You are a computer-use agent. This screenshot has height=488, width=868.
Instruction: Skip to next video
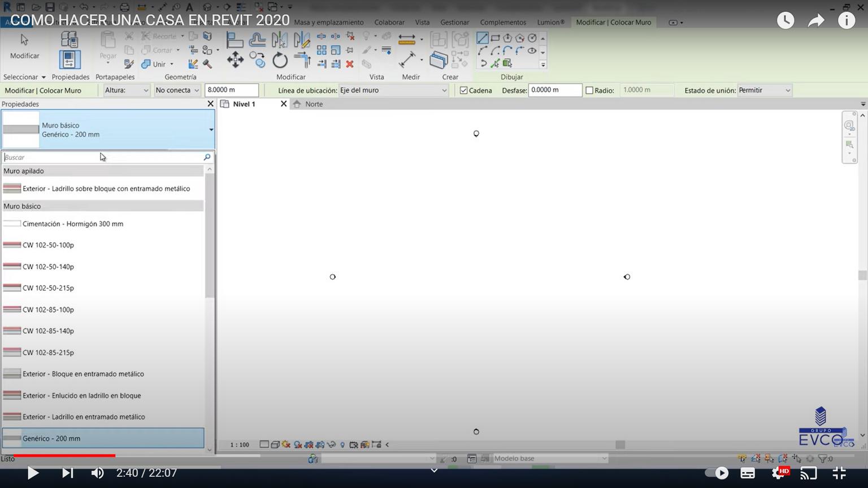[x=67, y=473]
